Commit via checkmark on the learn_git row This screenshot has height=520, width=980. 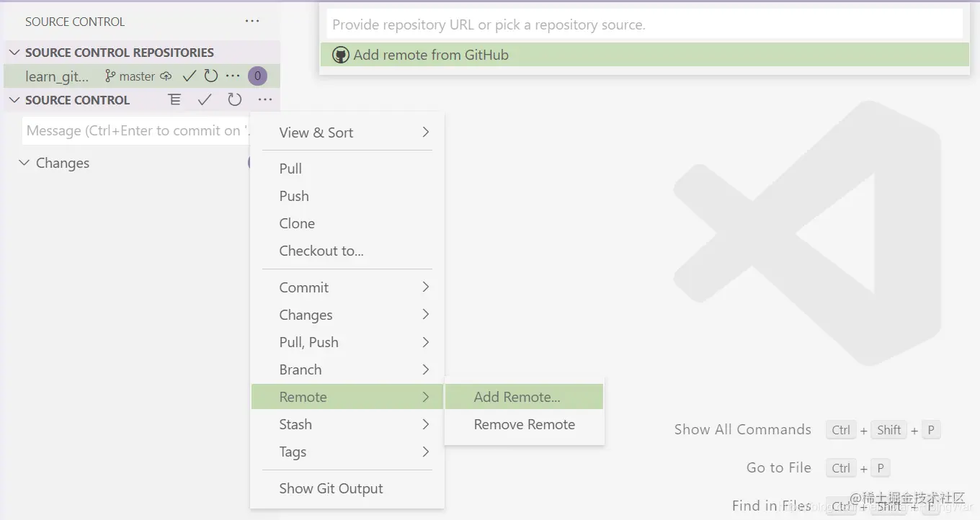(x=190, y=76)
